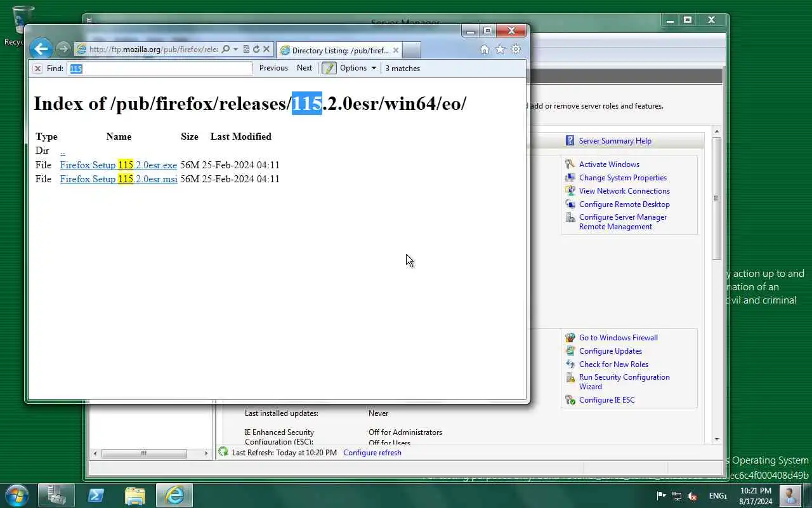Viewport: 812px width, 508px height.
Task: Download Firefox Setup 115.2.0esr.exe link
Action: coord(119,165)
